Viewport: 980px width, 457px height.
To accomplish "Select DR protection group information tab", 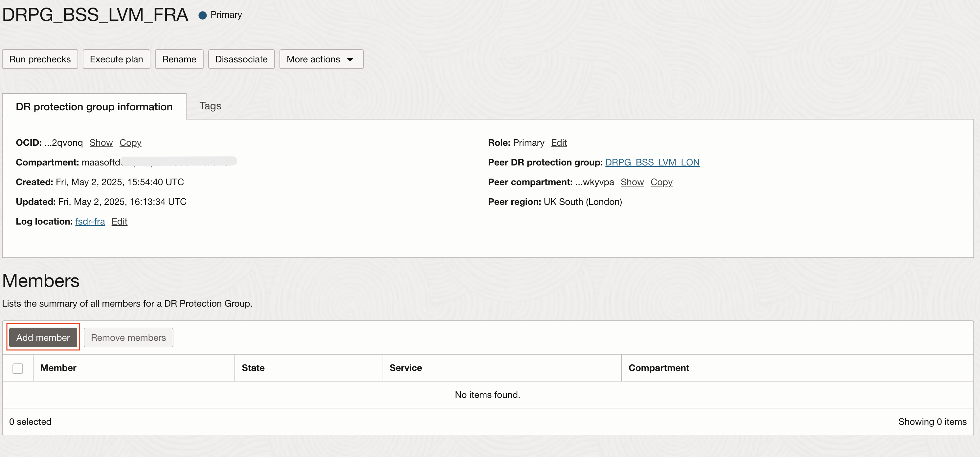I will pyautogui.click(x=94, y=107).
